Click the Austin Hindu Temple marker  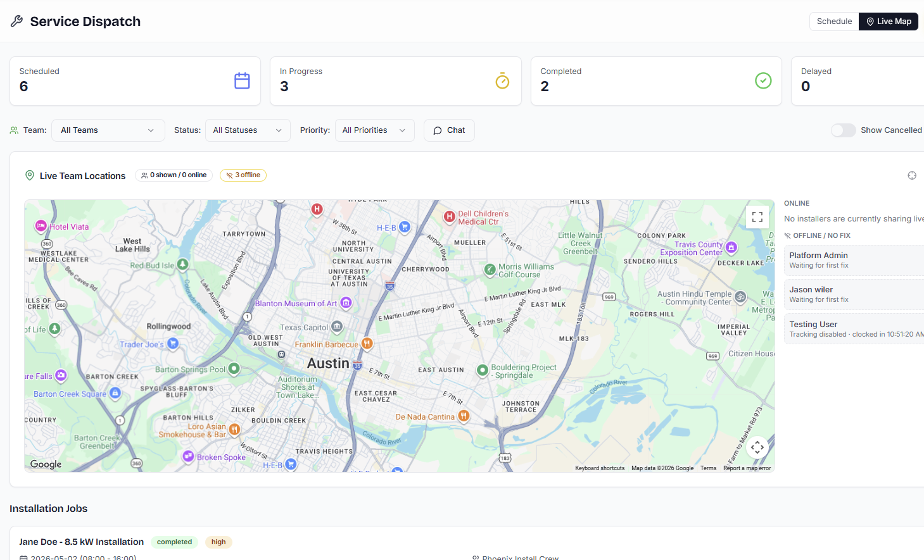click(x=740, y=297)
